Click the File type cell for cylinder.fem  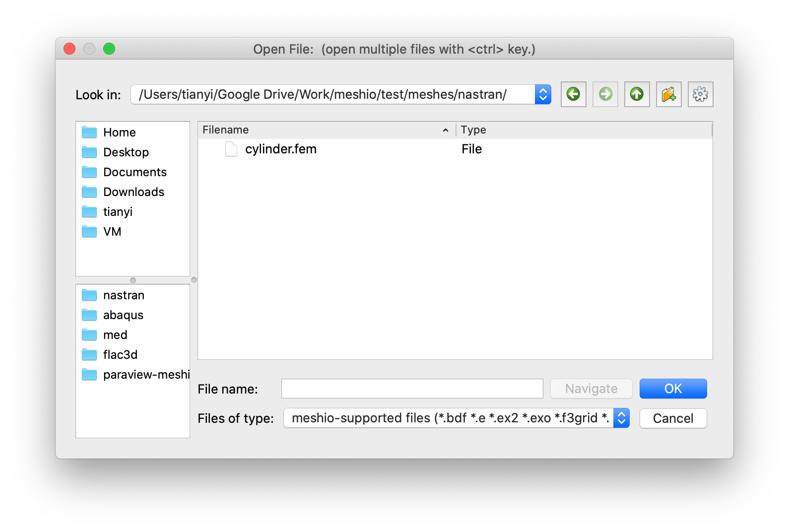(471, 149)
